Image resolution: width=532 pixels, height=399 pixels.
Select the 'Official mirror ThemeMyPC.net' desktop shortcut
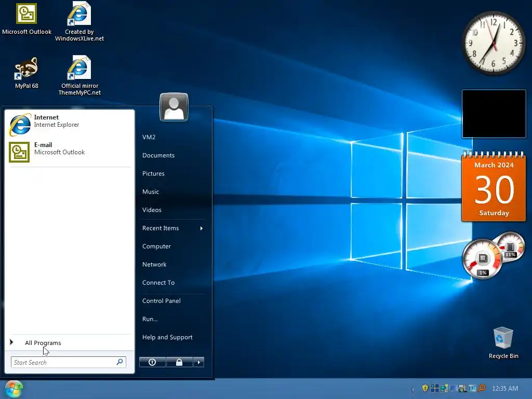point(79,75)
